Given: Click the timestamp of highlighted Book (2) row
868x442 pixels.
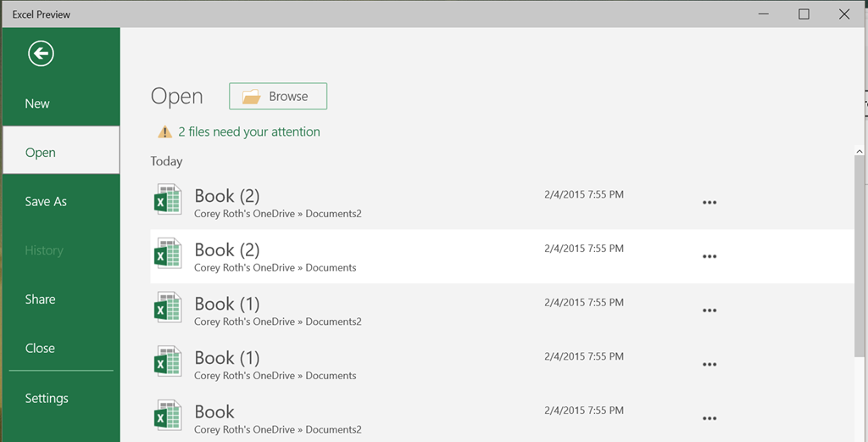Looking at the screenshot, I should pos(584,249).
